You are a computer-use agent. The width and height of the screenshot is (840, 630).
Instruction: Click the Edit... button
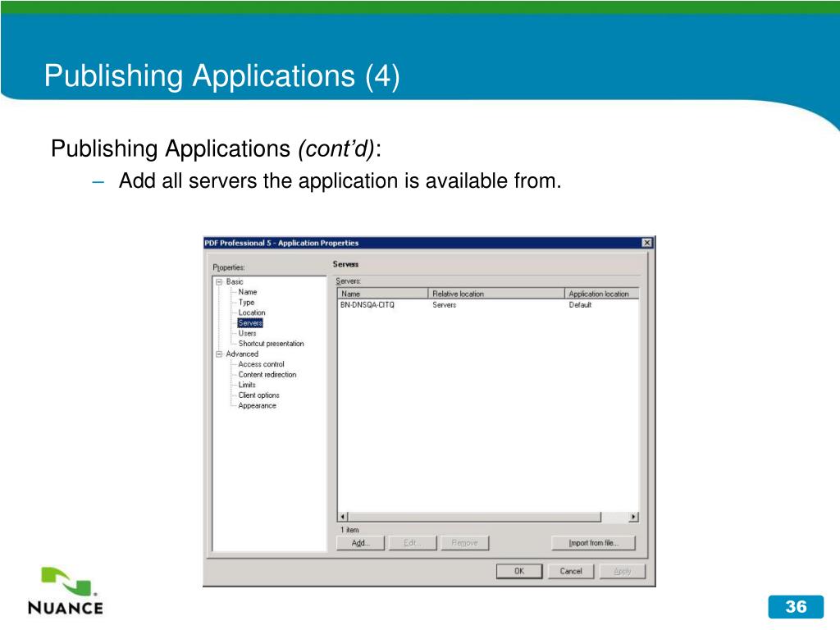click(413, 543)
